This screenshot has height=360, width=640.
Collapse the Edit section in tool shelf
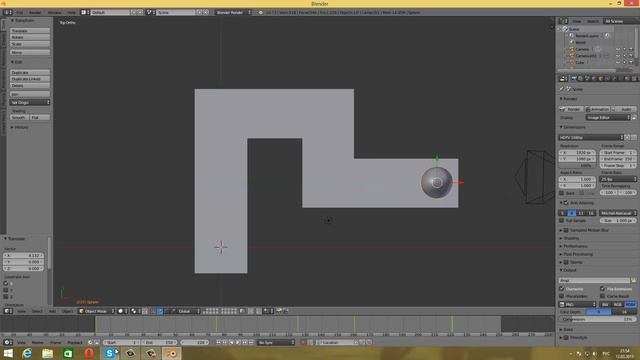17,62
